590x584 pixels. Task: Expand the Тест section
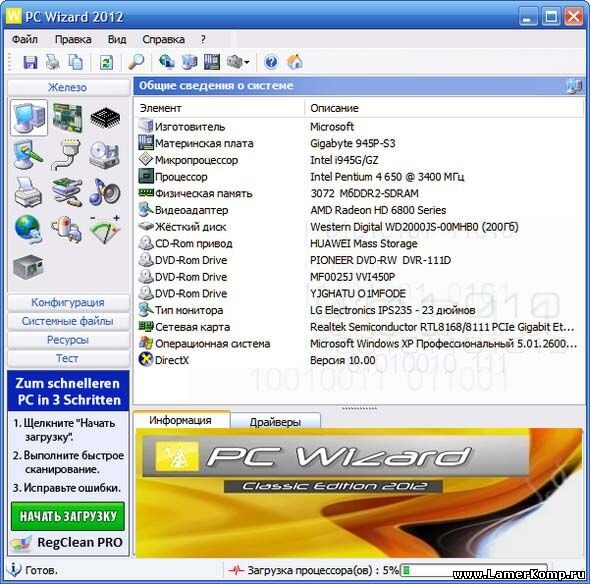coord(68,358)
